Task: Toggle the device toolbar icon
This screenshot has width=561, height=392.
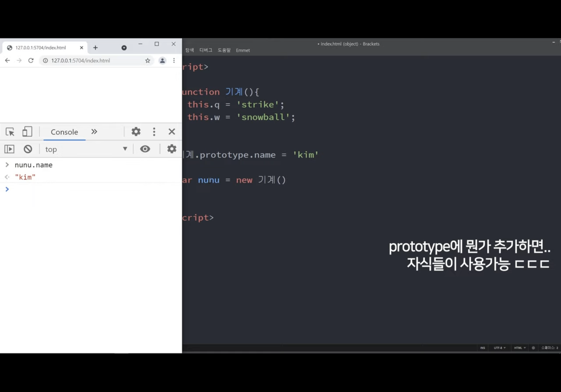Action: pos(27,132)
